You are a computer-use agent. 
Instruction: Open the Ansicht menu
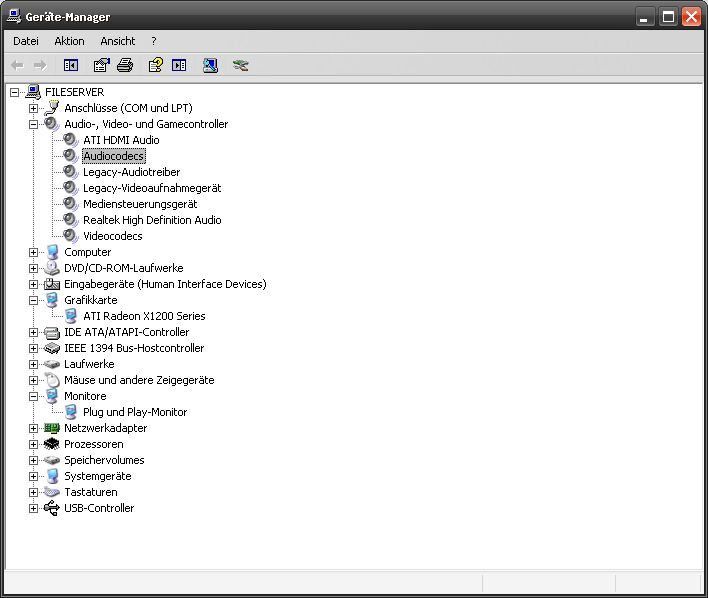point(117,41)
